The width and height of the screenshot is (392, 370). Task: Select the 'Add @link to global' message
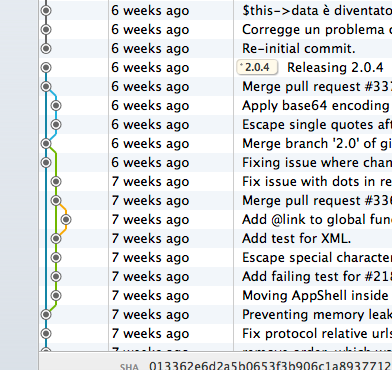click(317, 220)
